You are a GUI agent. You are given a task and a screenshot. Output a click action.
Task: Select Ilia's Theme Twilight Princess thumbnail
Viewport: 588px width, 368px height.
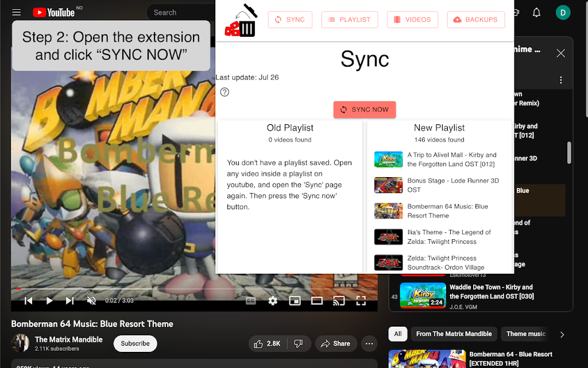click(x=389, y=237)
